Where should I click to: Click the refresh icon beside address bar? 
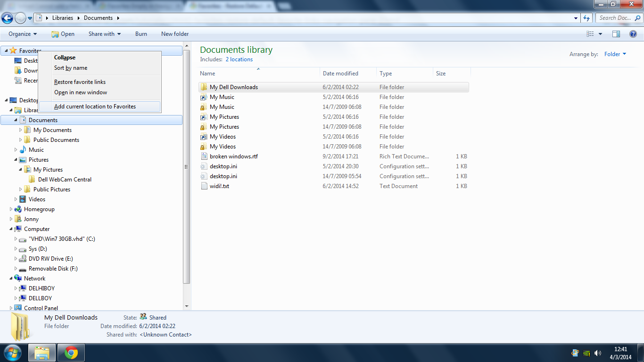click(586, 18)
